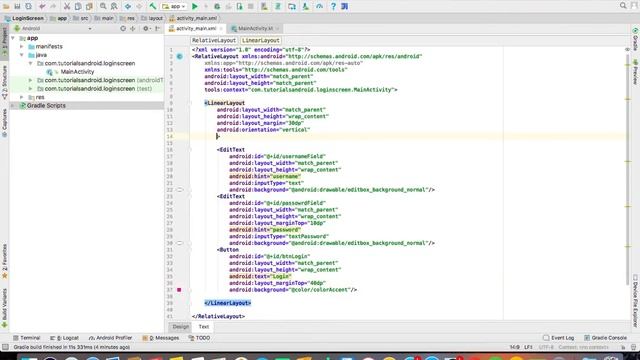Image resolution: width=640 pixels, height=360 pixels.
Task: Click the LinearLayout breadcrumb tag
Action: point(260,40)
